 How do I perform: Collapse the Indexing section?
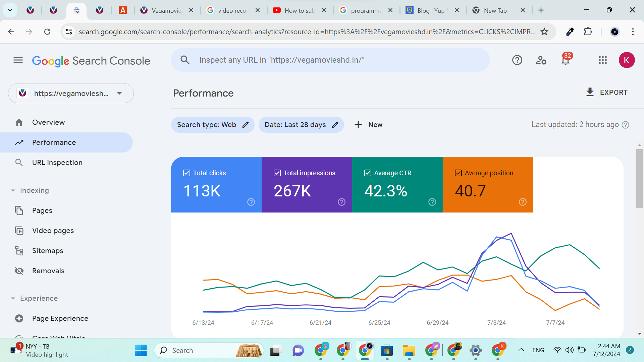[x=13, y=190]
